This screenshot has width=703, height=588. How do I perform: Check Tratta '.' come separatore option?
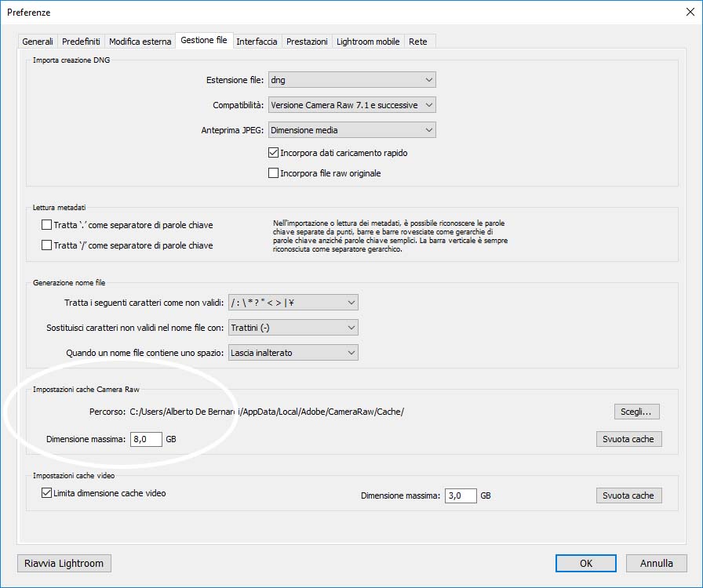coord(46,225)
